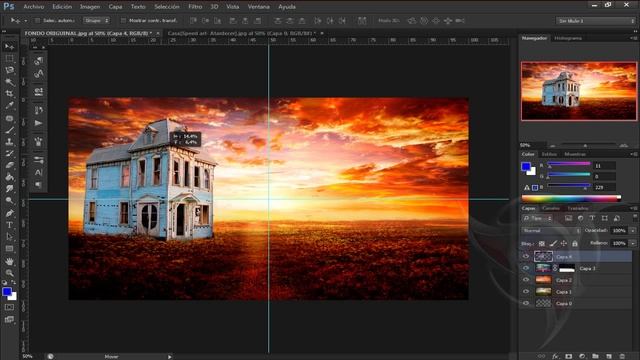640x360 pixels.
Task: Open the Move tool preset picker arrow
Action: point(26,21)
